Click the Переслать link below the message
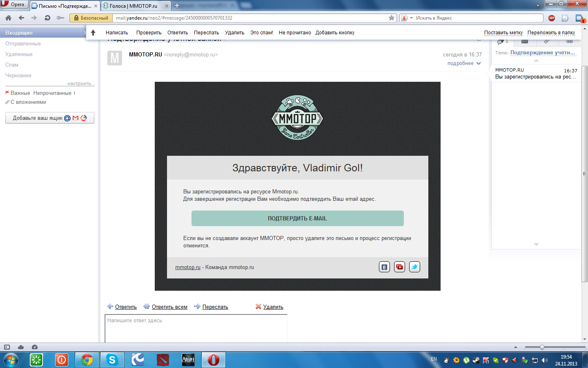 click(x=215, y=307)
